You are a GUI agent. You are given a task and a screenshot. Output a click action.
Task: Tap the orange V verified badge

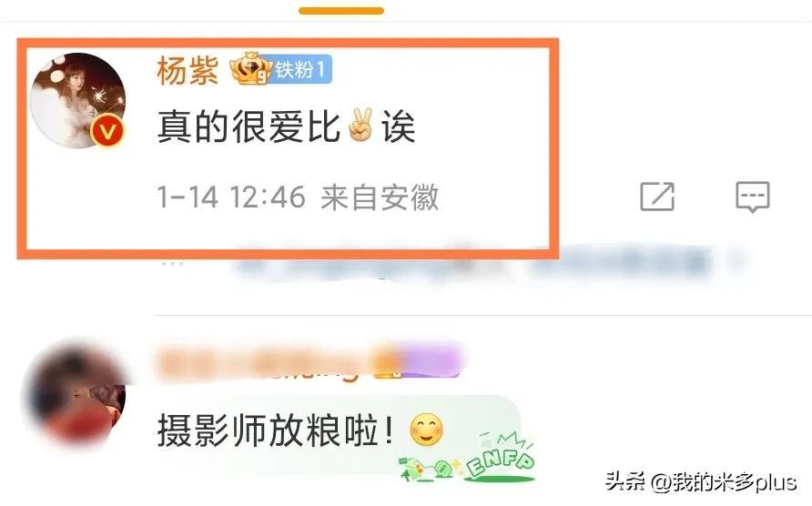coord(107,131)
